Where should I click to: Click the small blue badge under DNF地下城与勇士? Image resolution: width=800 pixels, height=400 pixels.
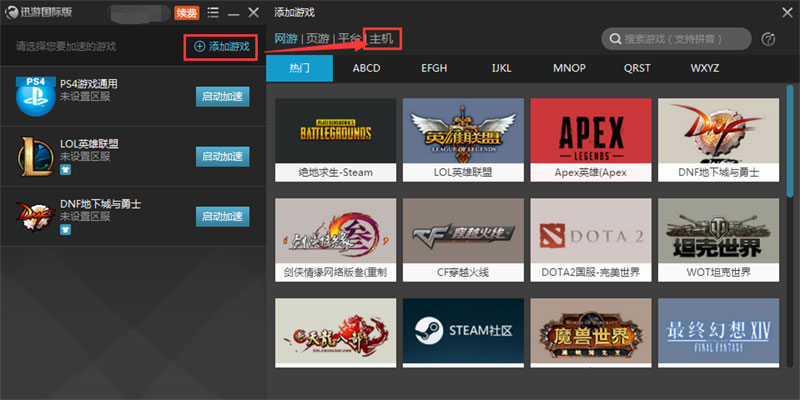coord(66,230)
